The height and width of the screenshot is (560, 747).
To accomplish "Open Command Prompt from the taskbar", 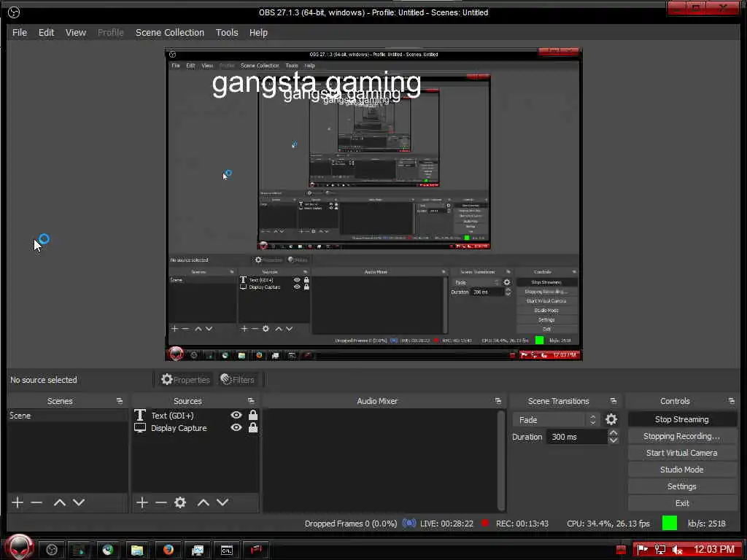I will (227, 550).
